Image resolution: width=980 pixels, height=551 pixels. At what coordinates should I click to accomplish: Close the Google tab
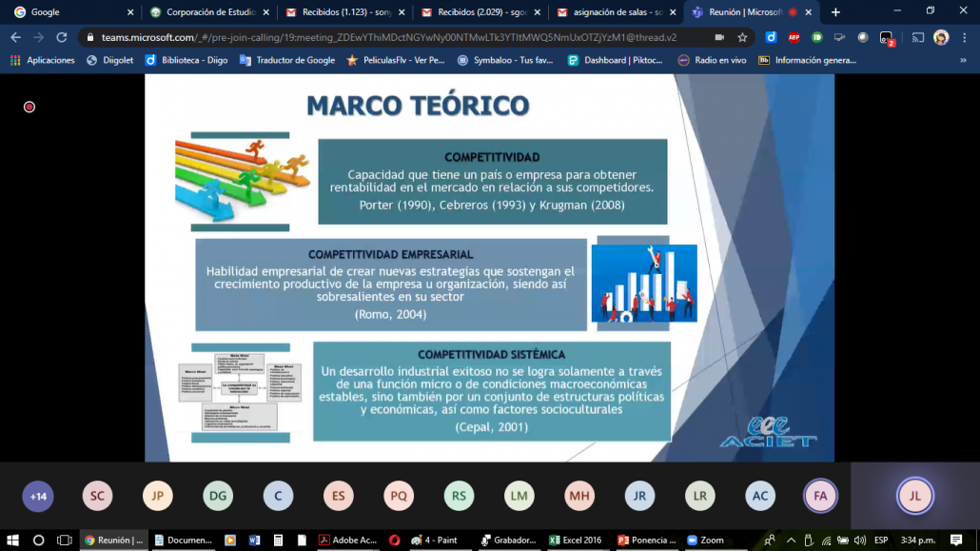point(130,11)
